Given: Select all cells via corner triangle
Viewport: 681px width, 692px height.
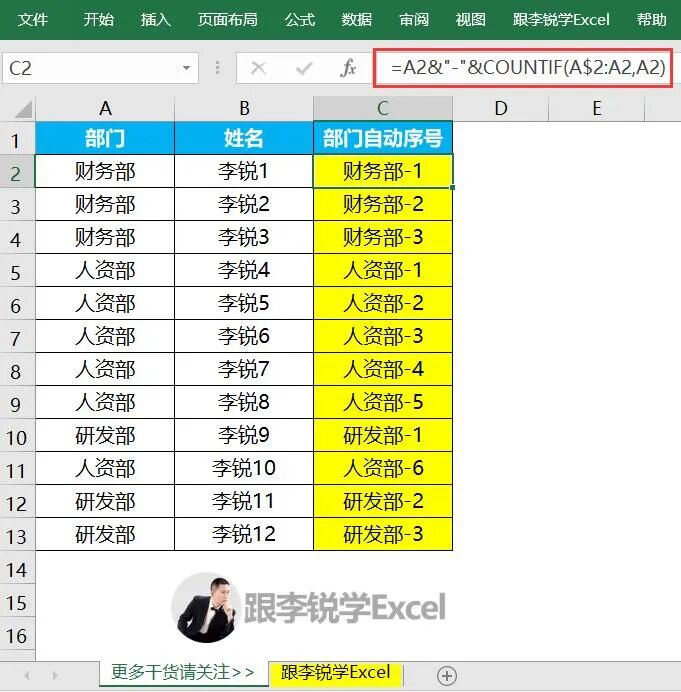Looking at the screenshot, I should [x=22, y=109].
